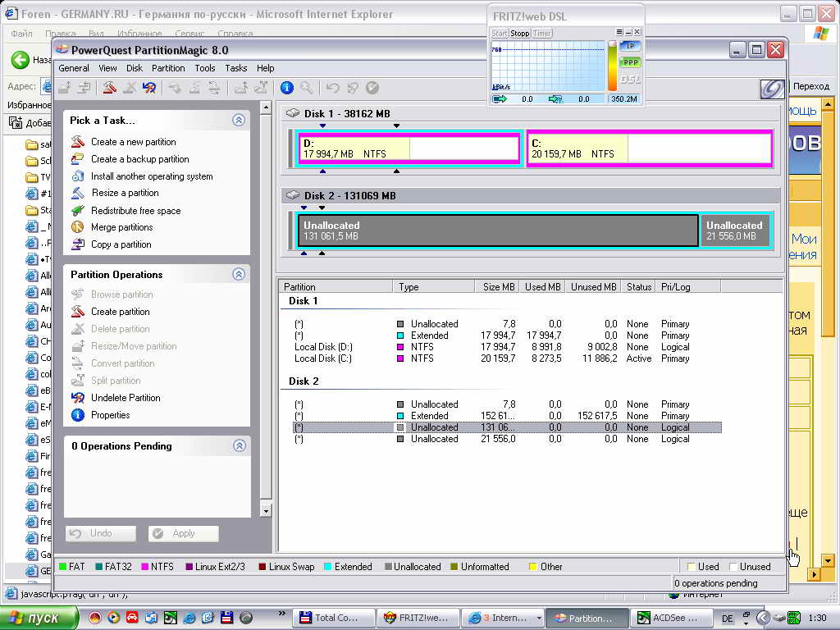
Task: Click the Apply button below Operations Pending
Action: [184, 533]
